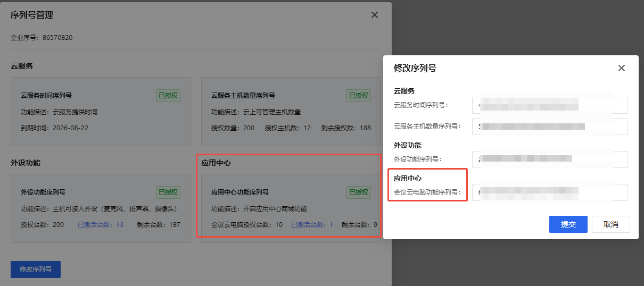This screenshot has width=644, height=286.
Task: Click the 修改序列号 button
Action: (36, 270)
